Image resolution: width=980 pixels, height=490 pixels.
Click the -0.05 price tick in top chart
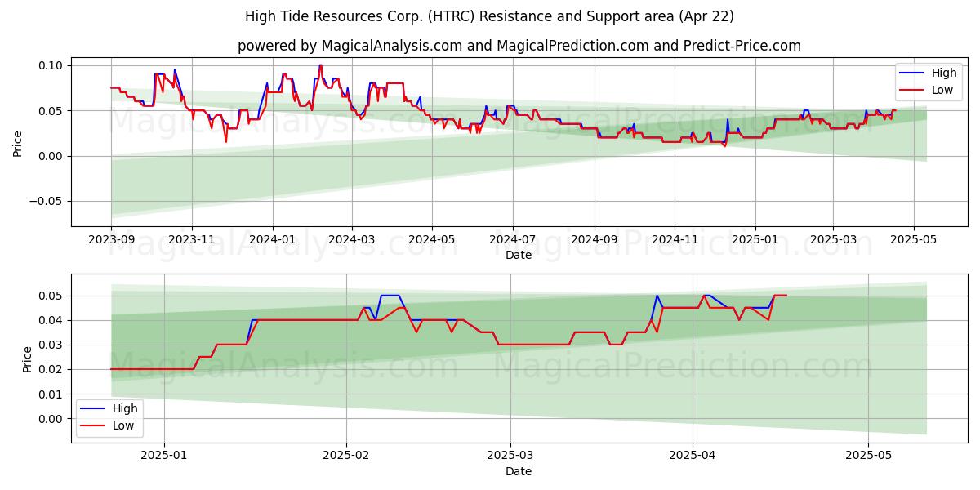[47, 201]
